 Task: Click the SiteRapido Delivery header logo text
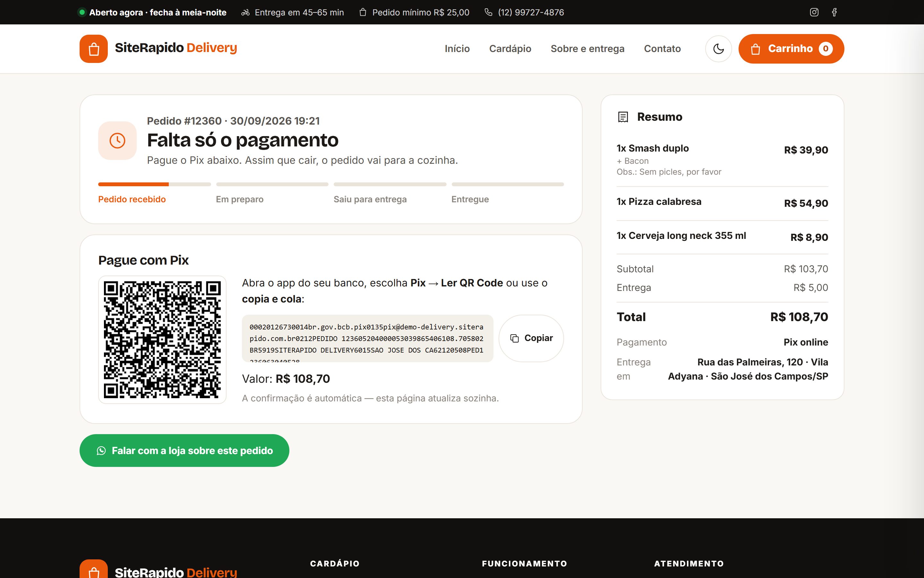(x=176, y=48)
